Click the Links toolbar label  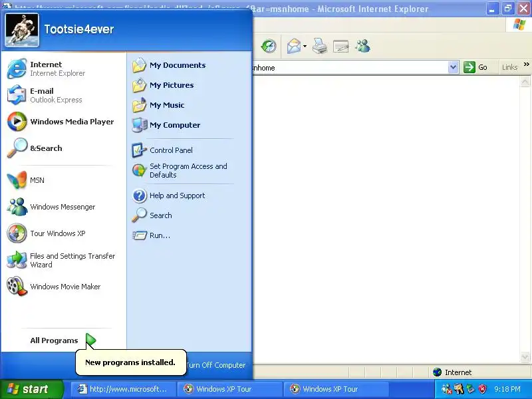(x=509, y=67)
